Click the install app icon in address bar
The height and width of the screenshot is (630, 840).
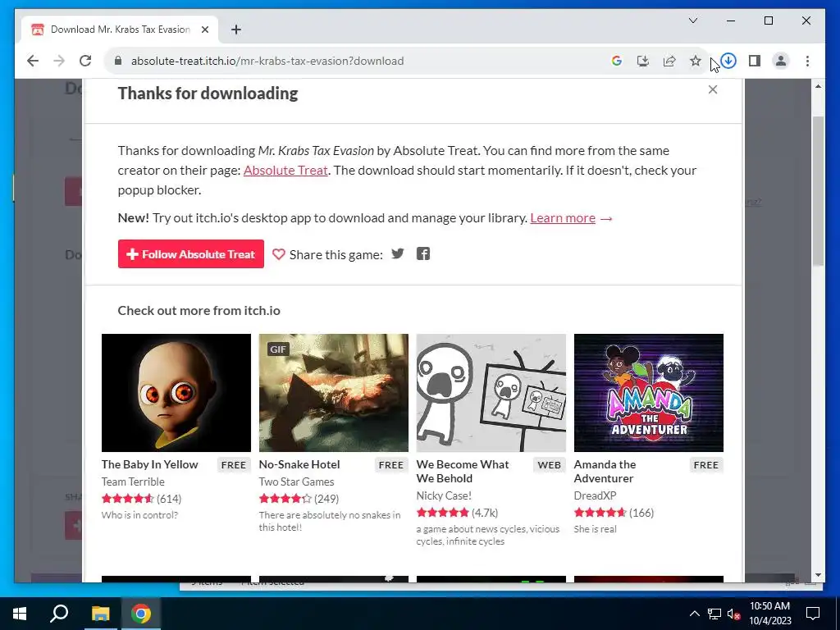(x=643, y=61)
